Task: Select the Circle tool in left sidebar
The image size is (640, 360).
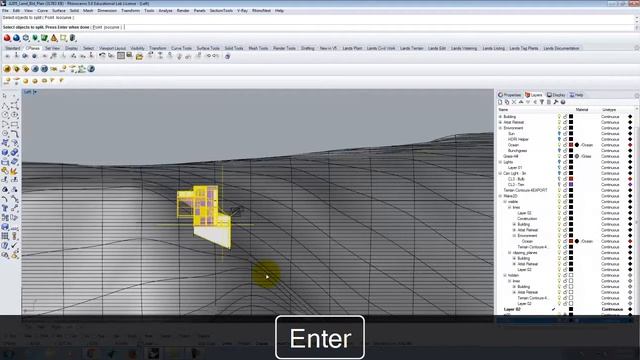Action: pos(5,115)
